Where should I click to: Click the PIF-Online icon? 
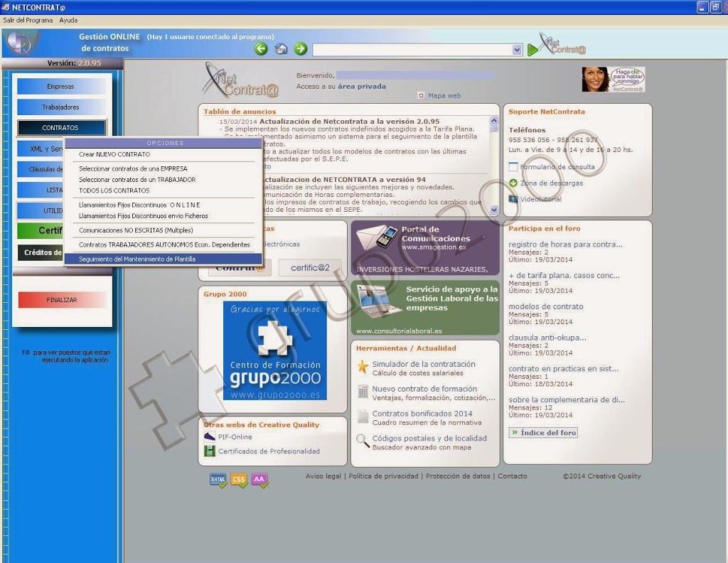coord(210,436)
